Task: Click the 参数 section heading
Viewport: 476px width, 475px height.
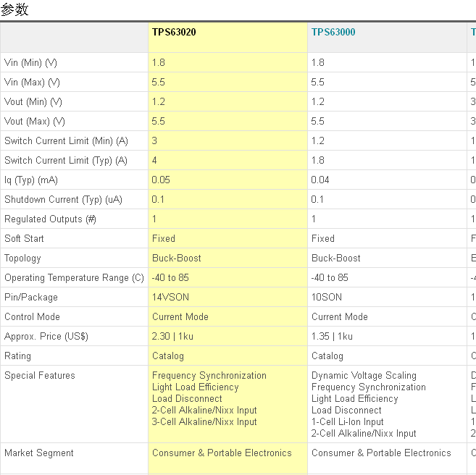Action: click(x=14, y=9)
